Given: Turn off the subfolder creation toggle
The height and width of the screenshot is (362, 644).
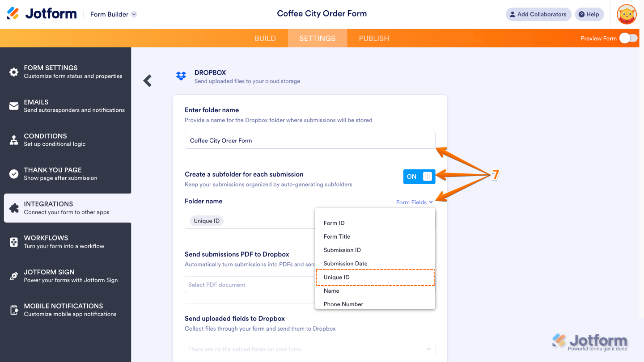Looking at the screenshot, I should click(x=419, y=176).
